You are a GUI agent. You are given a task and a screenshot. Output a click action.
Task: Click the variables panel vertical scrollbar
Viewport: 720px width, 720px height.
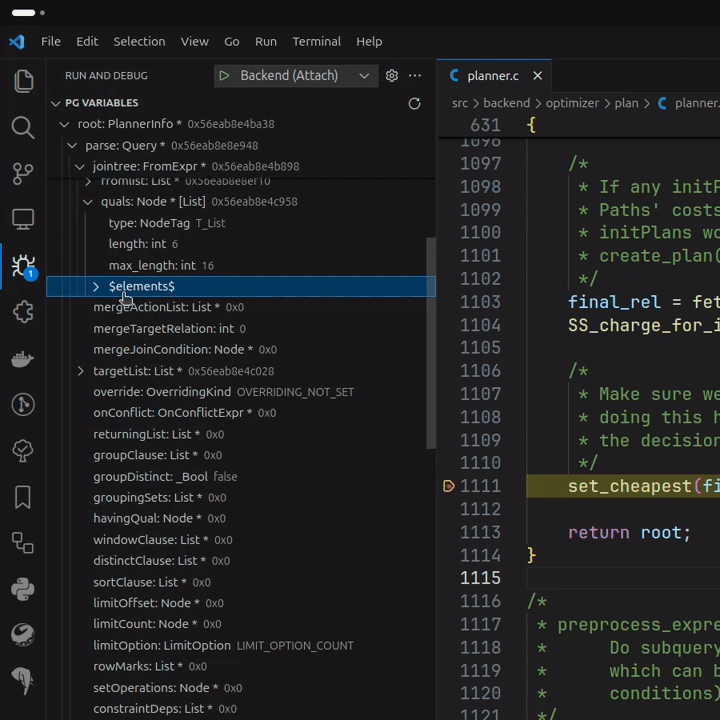click(x=431, y=340)
